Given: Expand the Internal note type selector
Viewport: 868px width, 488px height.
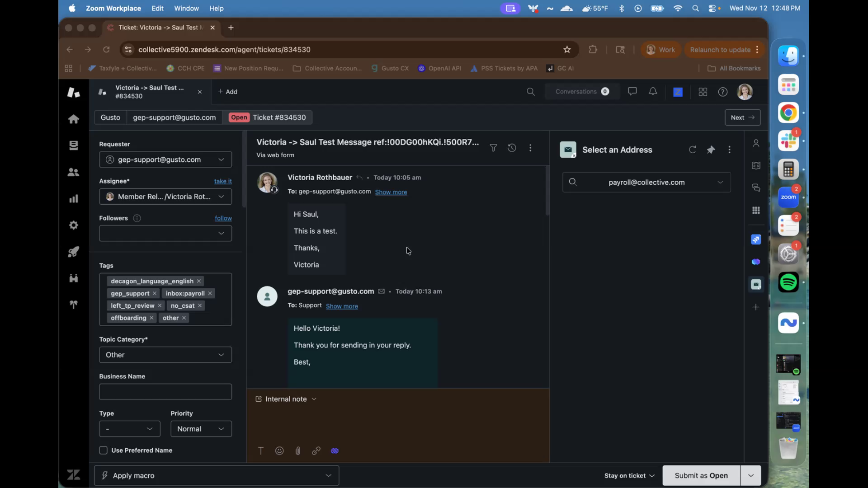Looking at the screenshot, I should coord(286,399).
